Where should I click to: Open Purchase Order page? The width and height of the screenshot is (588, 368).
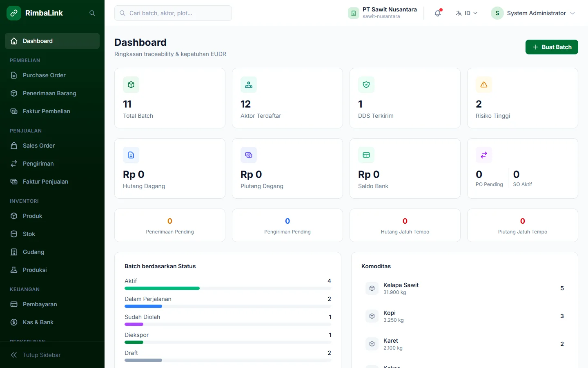click(x=52, y=75)
